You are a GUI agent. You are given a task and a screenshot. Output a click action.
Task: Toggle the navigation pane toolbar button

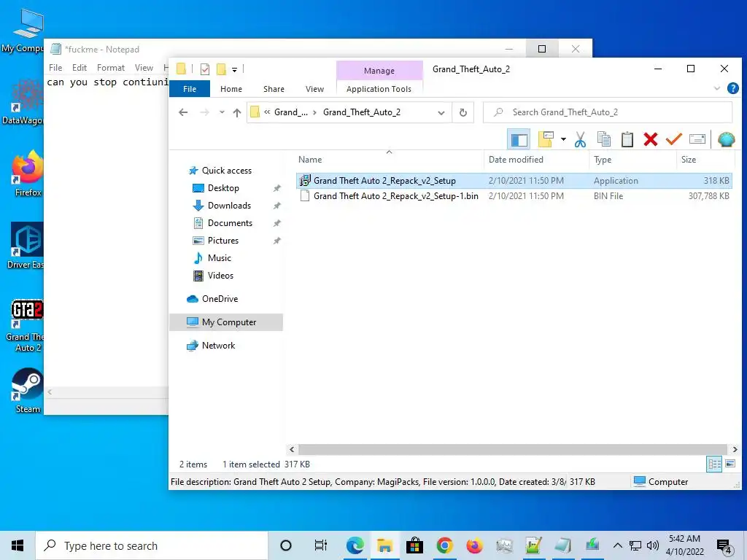click(x=519, y=139)
